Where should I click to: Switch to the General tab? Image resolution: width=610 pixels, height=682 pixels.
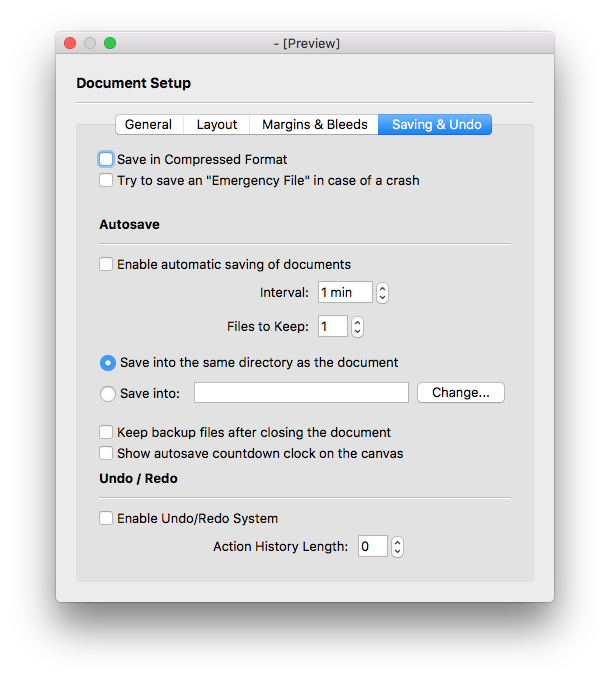[x=149, y=125]
